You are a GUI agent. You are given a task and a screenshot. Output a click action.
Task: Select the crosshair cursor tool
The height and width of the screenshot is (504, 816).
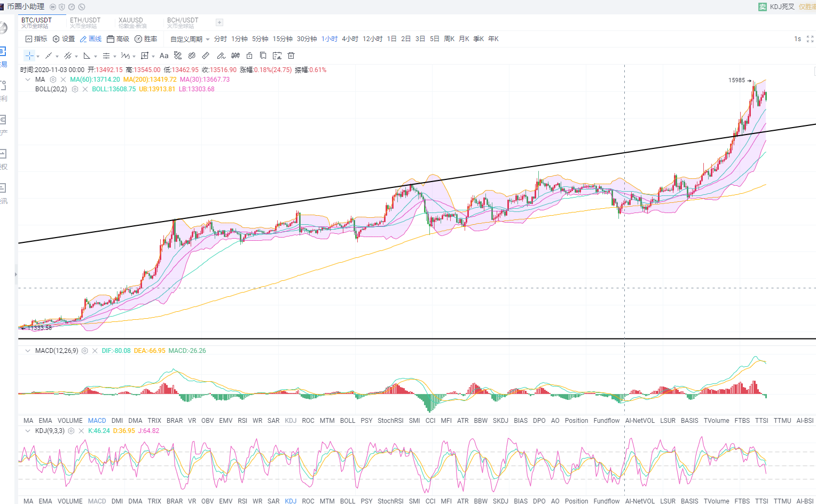click(29, 56)
